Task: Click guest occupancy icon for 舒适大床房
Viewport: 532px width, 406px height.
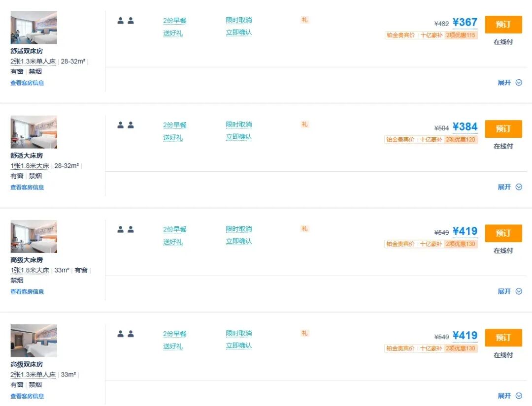Action: pos(126,125)
